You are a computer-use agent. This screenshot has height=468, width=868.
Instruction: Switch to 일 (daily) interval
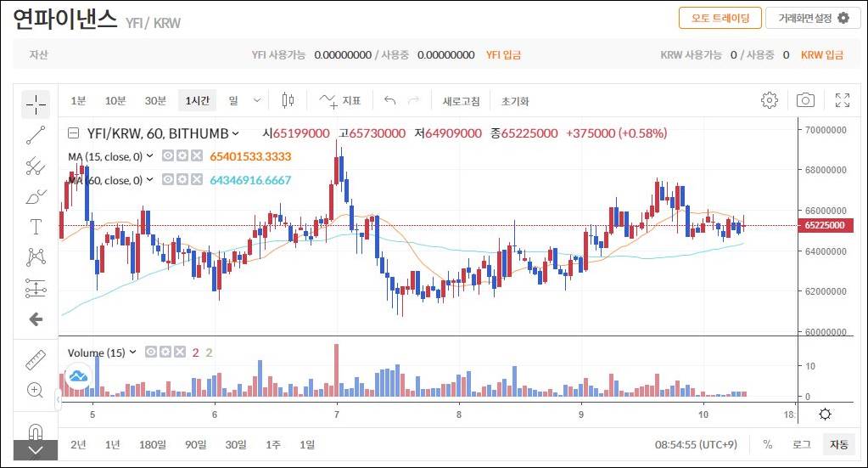tap(233, 101)
